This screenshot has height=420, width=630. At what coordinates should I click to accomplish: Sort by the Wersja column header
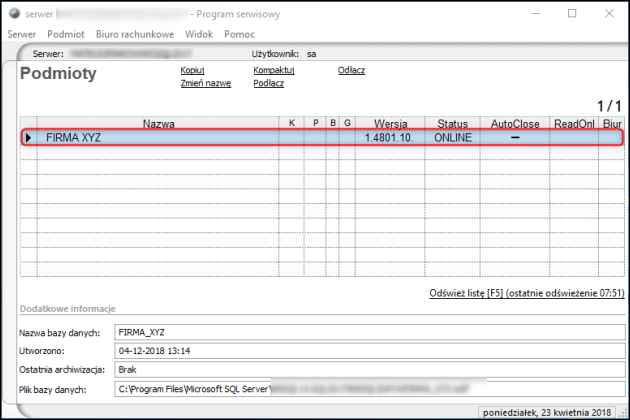(390, 123)
